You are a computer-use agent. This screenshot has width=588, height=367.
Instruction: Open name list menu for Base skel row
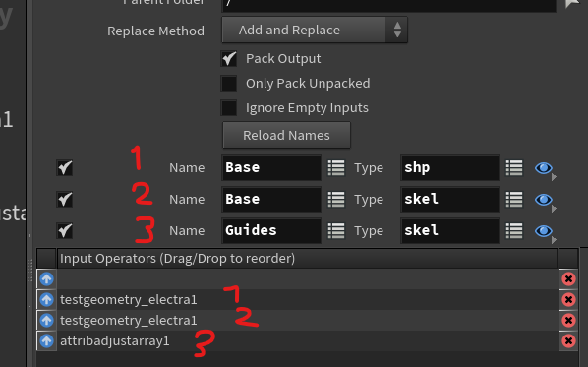coord(336,200)
